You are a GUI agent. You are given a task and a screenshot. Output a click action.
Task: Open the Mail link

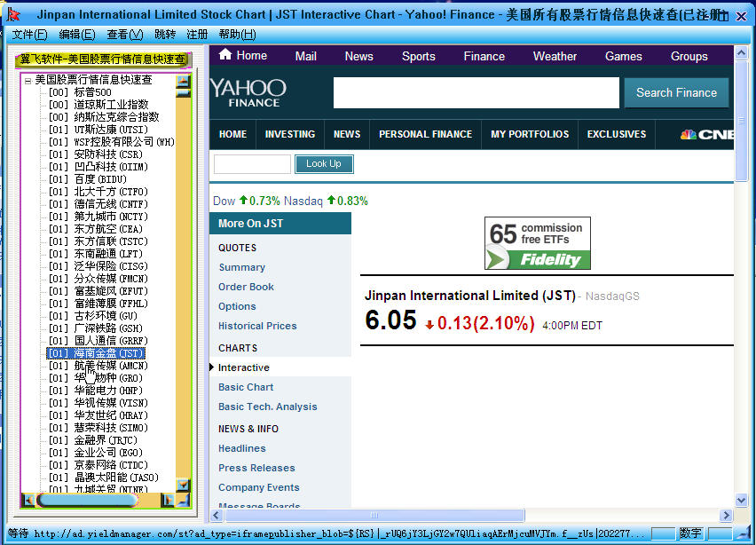pos(305,57)
